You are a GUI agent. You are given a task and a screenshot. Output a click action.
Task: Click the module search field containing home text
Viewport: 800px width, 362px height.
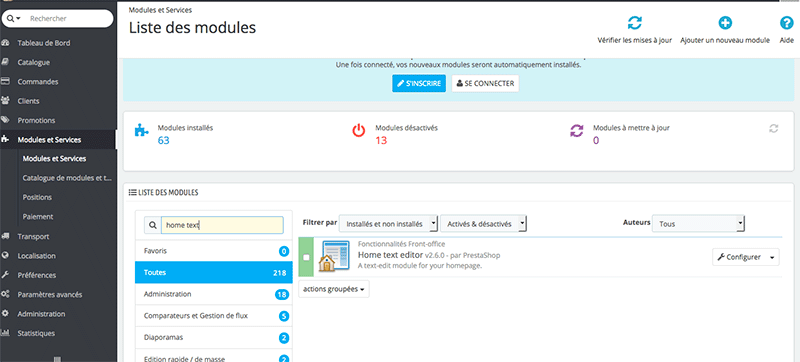pyautogui.click(x=222, y=225)
